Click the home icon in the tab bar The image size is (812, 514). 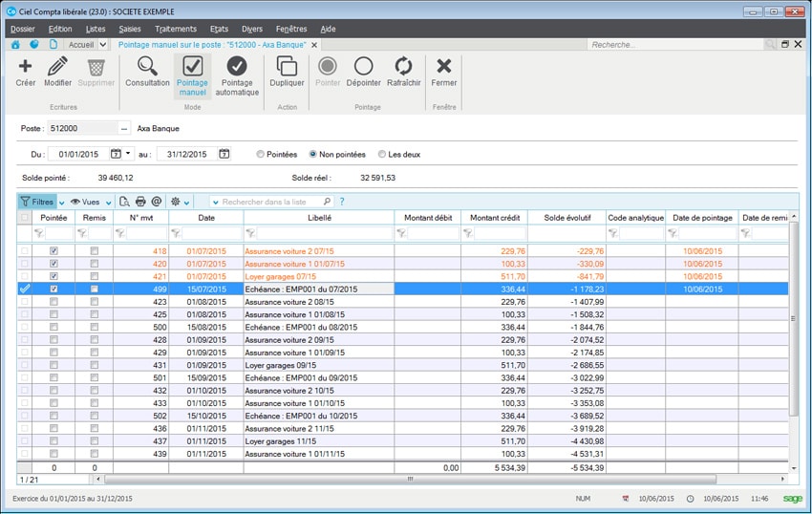coord(15,45)
